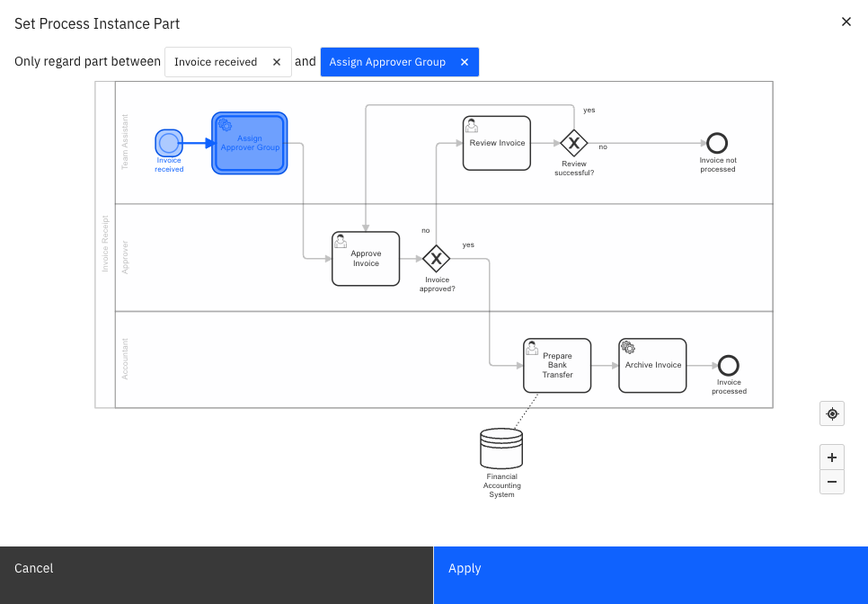Click the Invoice approved gateway diamond

(x=436, y=259)
